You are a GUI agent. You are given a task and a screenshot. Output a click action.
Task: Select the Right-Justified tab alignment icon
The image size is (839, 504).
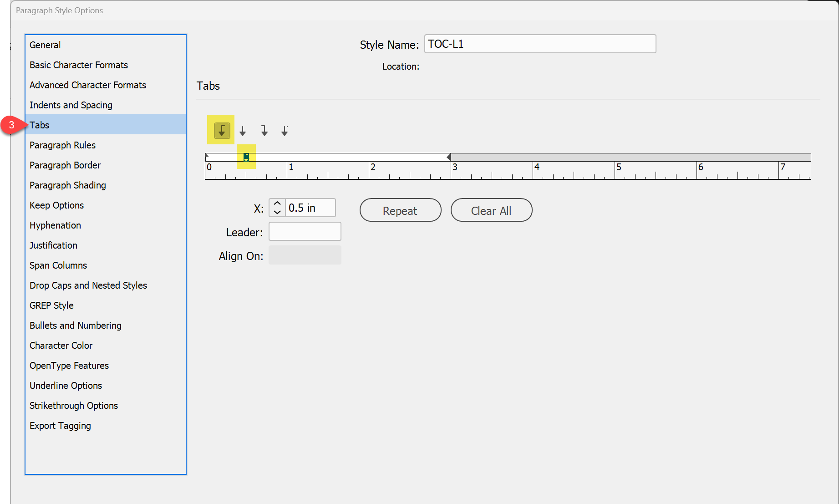coord(264,131)
